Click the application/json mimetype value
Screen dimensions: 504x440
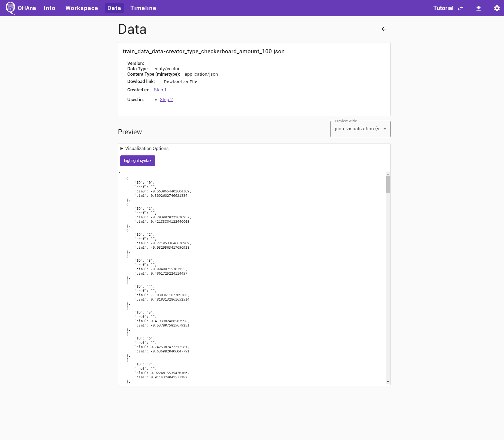tap(201, 74)
